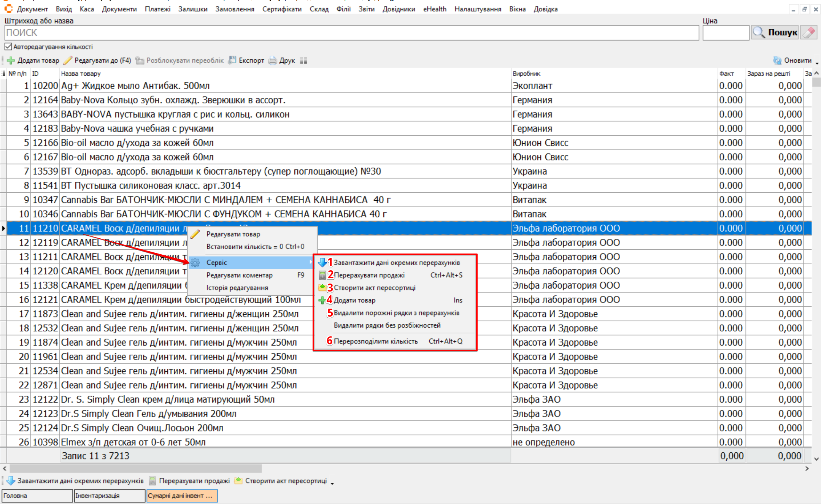Click the green plus Додати товар toolbar icon

[x=11, y=60]
